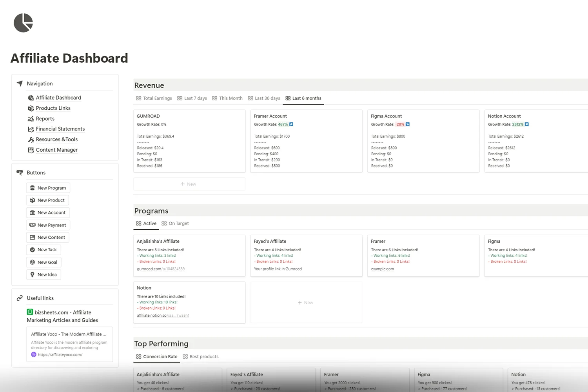Viewport: 588px width, 392px height.
Task: Click the Products Links box icon
Action: pyautogui.click(x=31, y=108)
